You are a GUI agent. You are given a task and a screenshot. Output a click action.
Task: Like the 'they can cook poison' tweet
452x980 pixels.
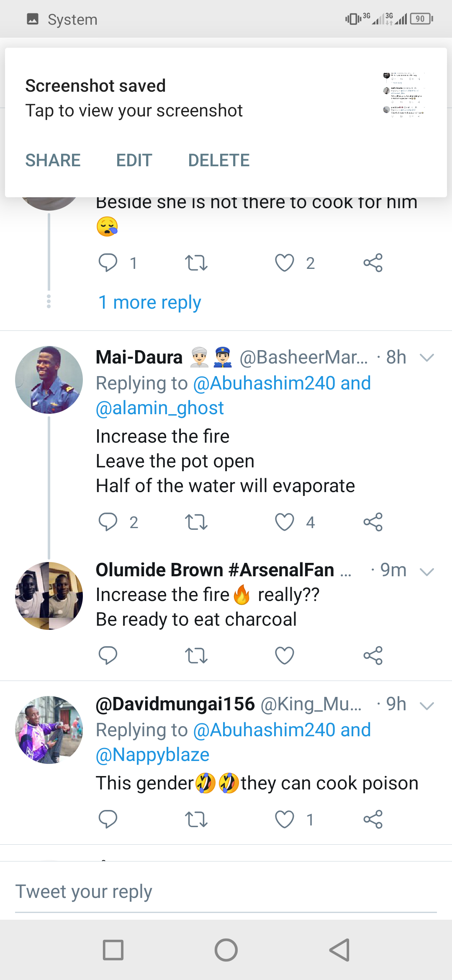coord(285,820)
